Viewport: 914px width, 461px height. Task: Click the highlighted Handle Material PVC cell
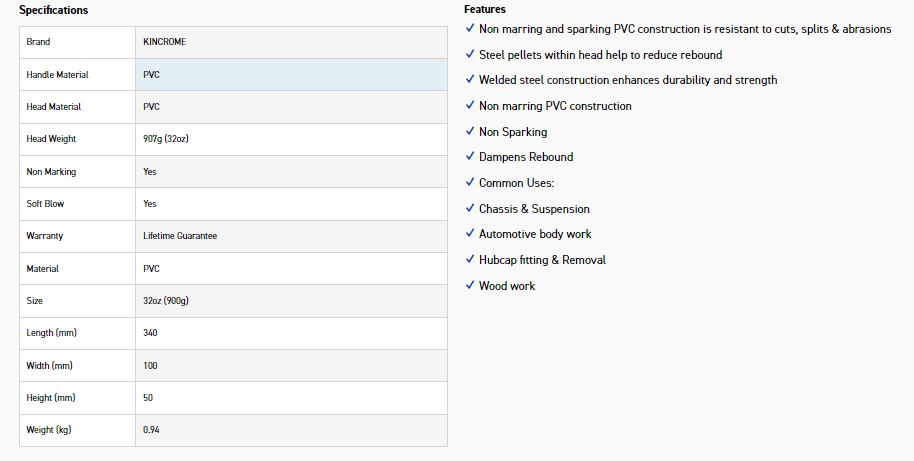coord(291,75)
